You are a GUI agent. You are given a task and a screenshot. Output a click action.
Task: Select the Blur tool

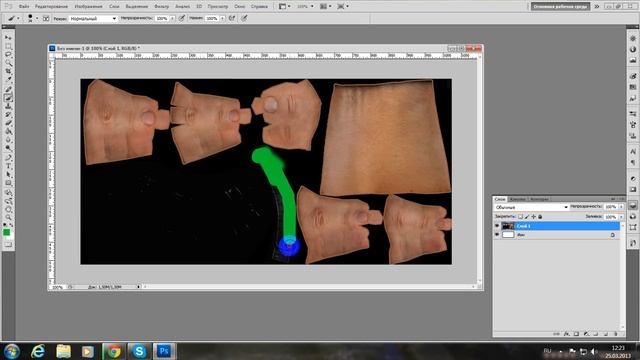8,140
